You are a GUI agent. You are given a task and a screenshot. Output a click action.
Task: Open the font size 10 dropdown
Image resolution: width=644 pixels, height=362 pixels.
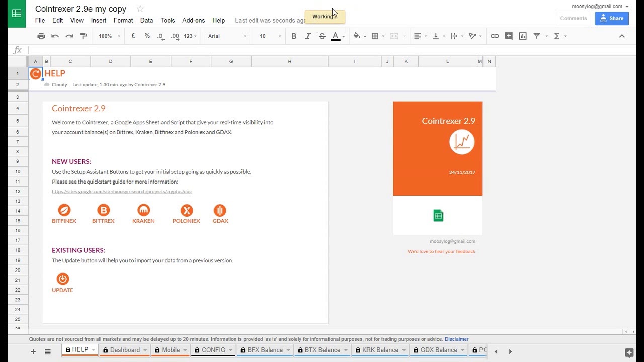point(270,36)
